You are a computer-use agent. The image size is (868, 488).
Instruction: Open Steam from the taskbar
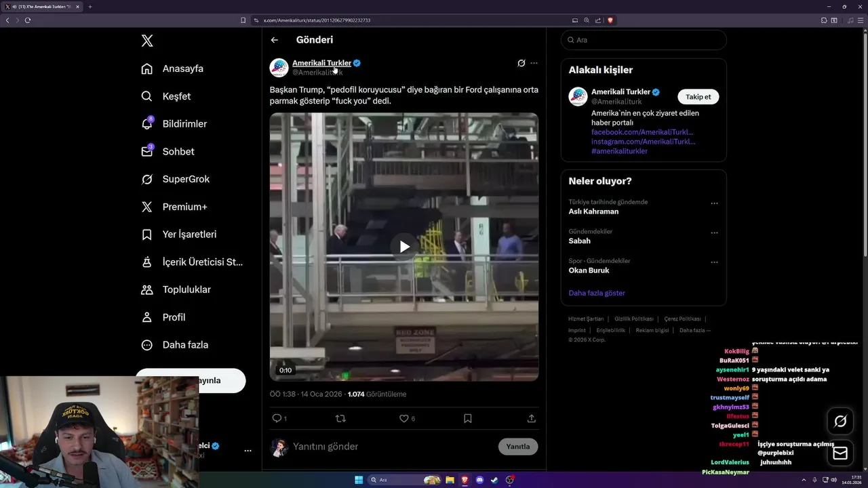click(494, 480)
